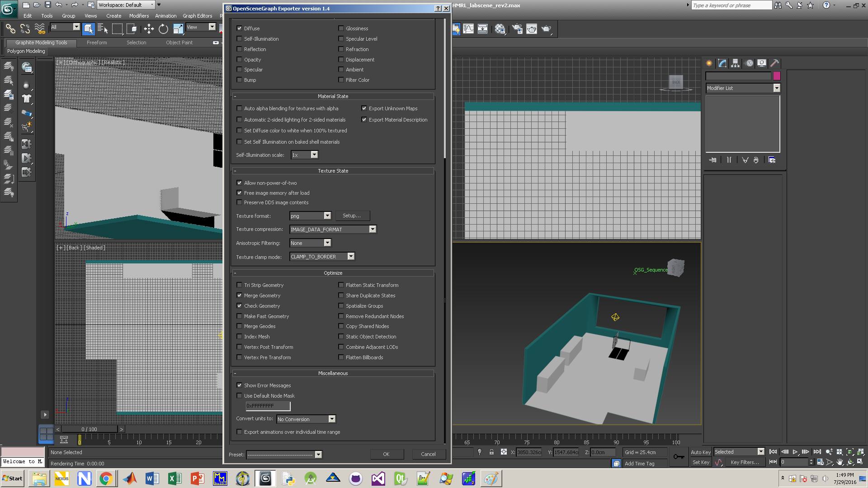Open the Curve Editor toolbar icon
The width and height of the screenshot is (868, 488).
[468, 29]
